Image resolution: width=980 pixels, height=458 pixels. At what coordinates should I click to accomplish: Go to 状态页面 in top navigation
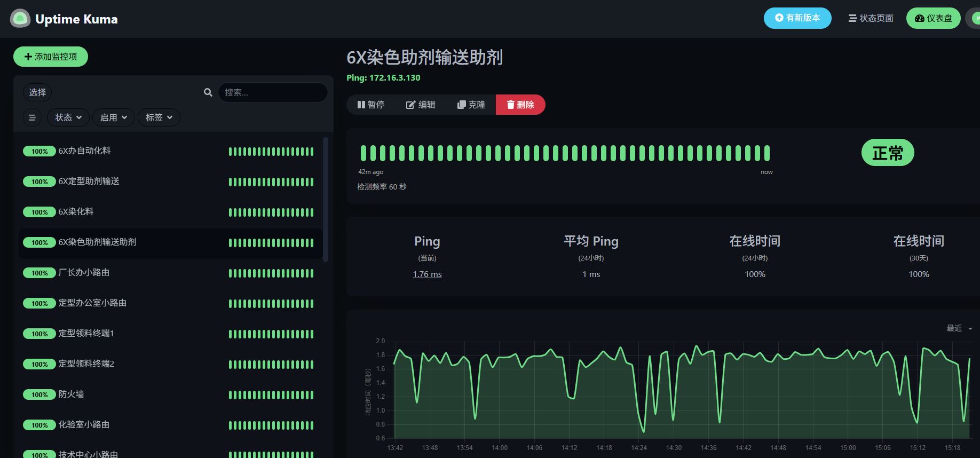point(871,18)
